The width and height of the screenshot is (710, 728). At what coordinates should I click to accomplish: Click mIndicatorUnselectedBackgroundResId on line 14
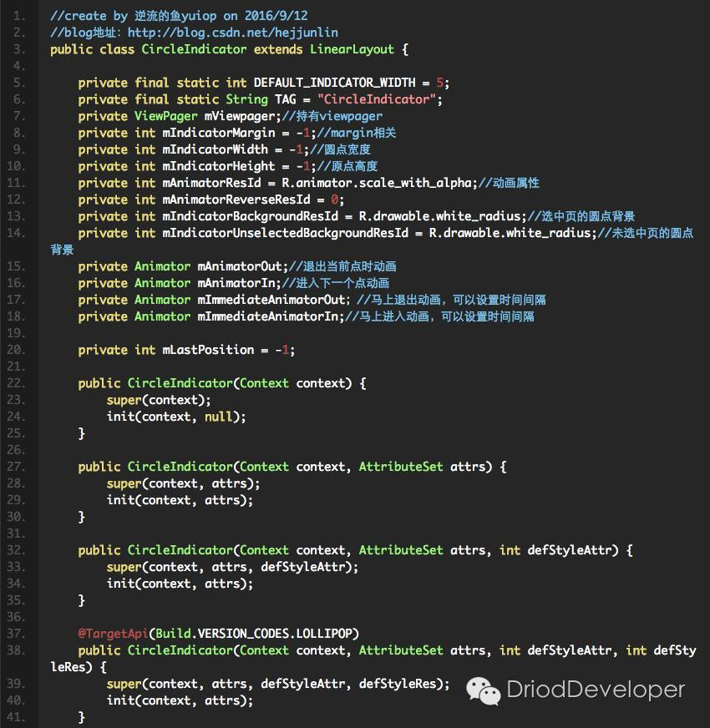[286, 233]
